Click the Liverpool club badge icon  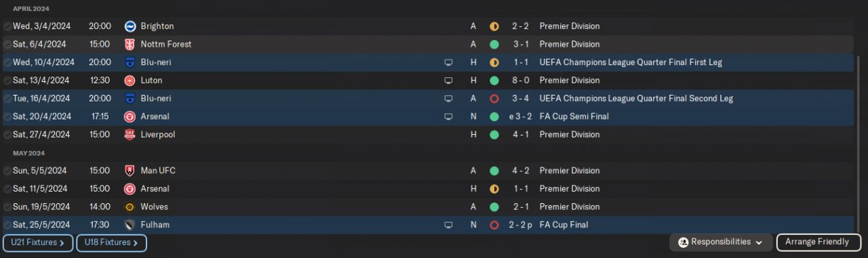tap(130, 135)
